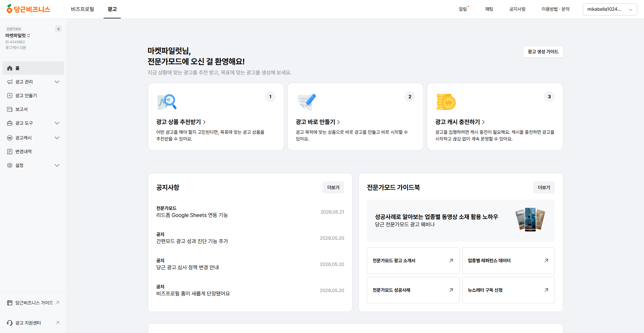The image size is (644, 333).
Task: Click the home icon in sidebar
Action: point(10,68)
